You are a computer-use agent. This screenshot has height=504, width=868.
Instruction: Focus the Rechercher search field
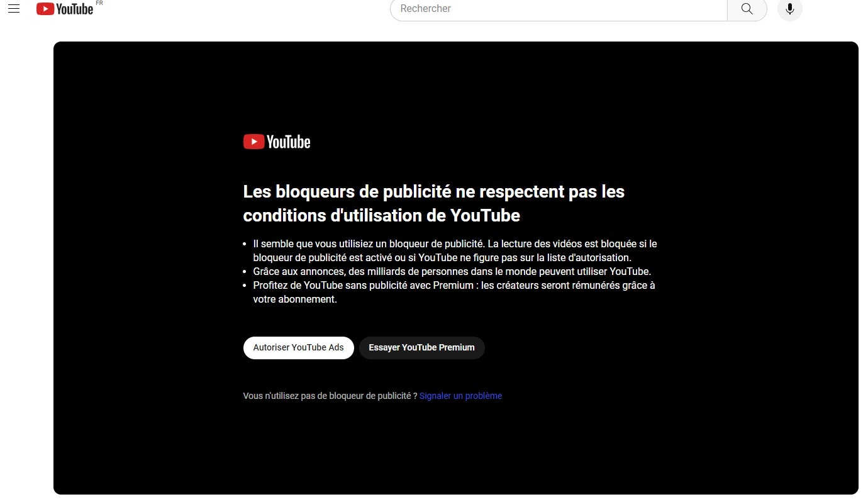(559, 9)
